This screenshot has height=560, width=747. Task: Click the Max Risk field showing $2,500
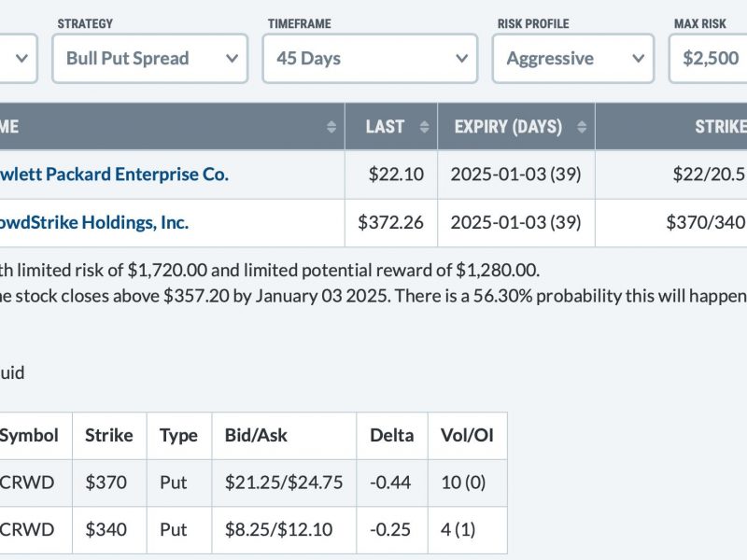pyautogui.click(x=708, y=59)
